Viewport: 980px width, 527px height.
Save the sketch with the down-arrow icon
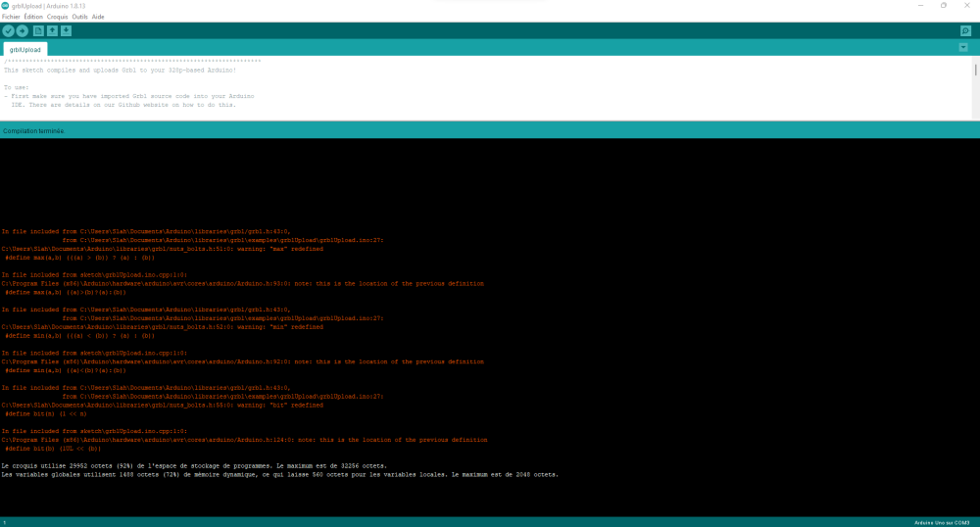point(66,30)
